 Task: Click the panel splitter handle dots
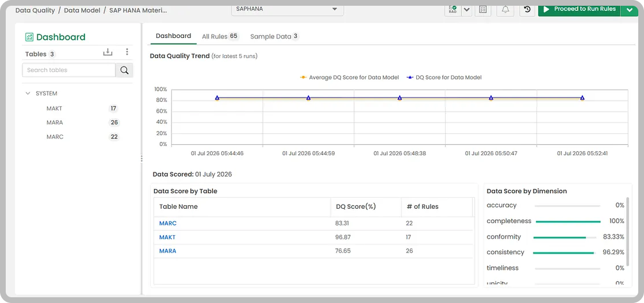tap(141, 159)
